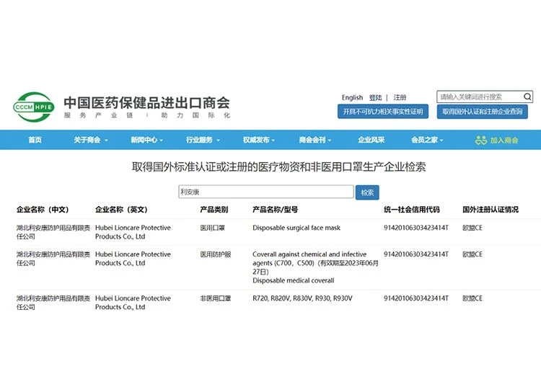Expand the 商会会刊 dropdown menu
Screen dimensions: 541x392
pyautogui.click(x=315, y=140)
